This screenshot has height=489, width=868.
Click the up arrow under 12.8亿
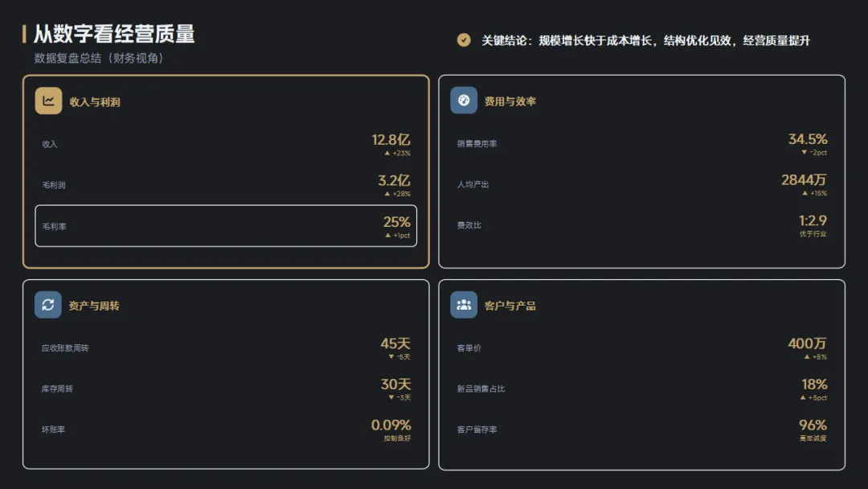coord(387,153)
